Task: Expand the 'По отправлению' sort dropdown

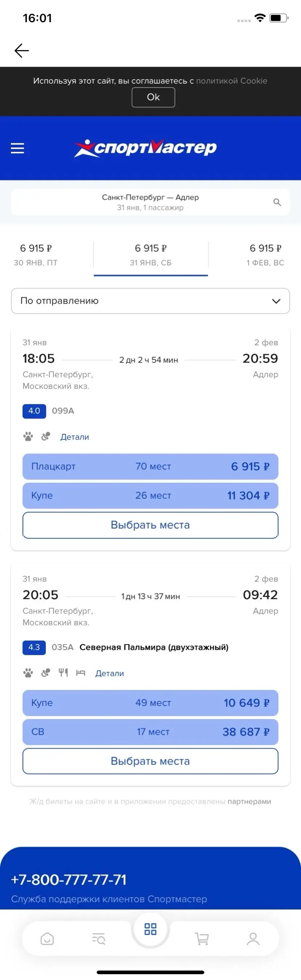Action: [150, 301]
